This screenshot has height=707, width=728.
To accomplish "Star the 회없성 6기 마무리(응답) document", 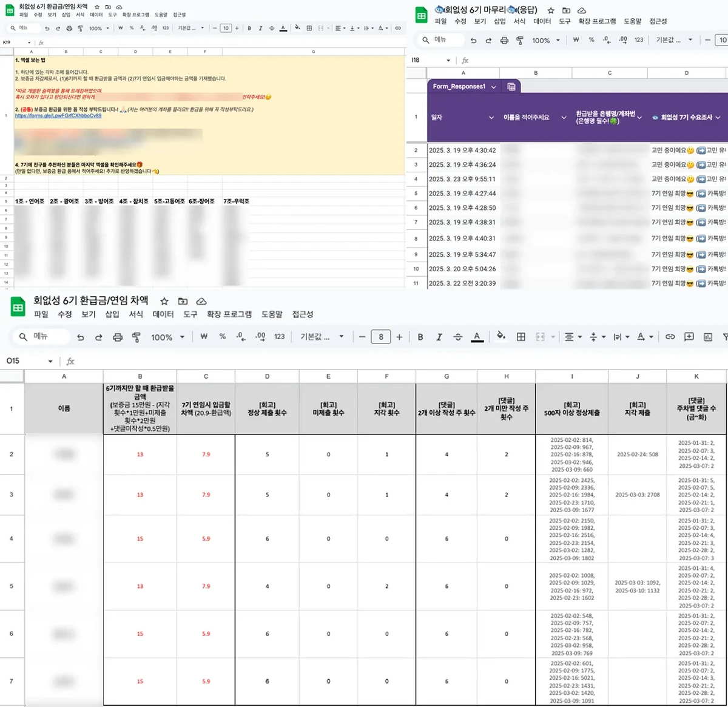I will point(551,10).
